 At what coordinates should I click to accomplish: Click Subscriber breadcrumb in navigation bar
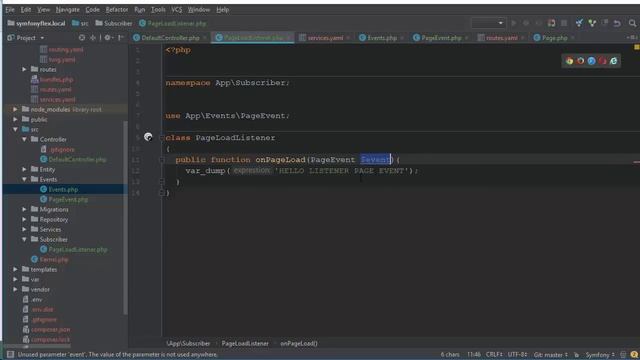(x=114, y=23)
